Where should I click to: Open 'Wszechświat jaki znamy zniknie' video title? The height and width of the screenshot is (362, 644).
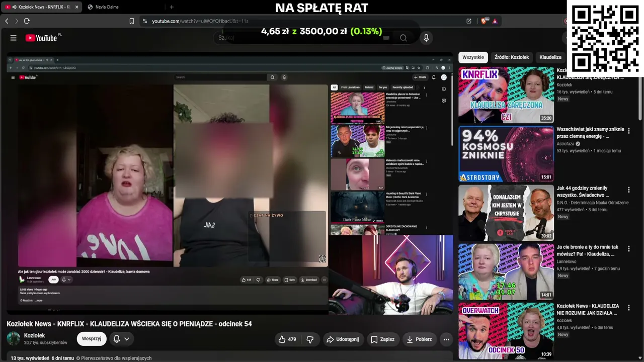coord(590,133)
